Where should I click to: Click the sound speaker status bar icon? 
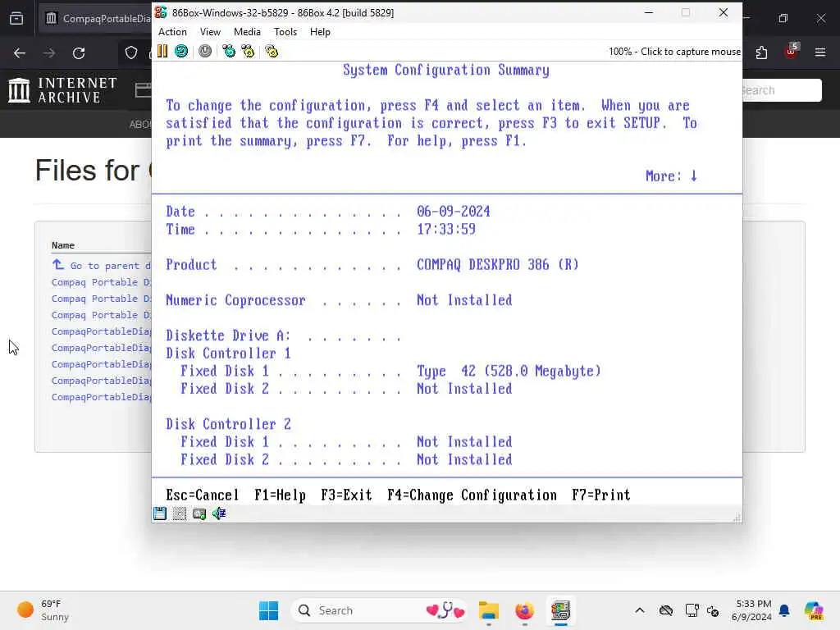tap(219, 514)
